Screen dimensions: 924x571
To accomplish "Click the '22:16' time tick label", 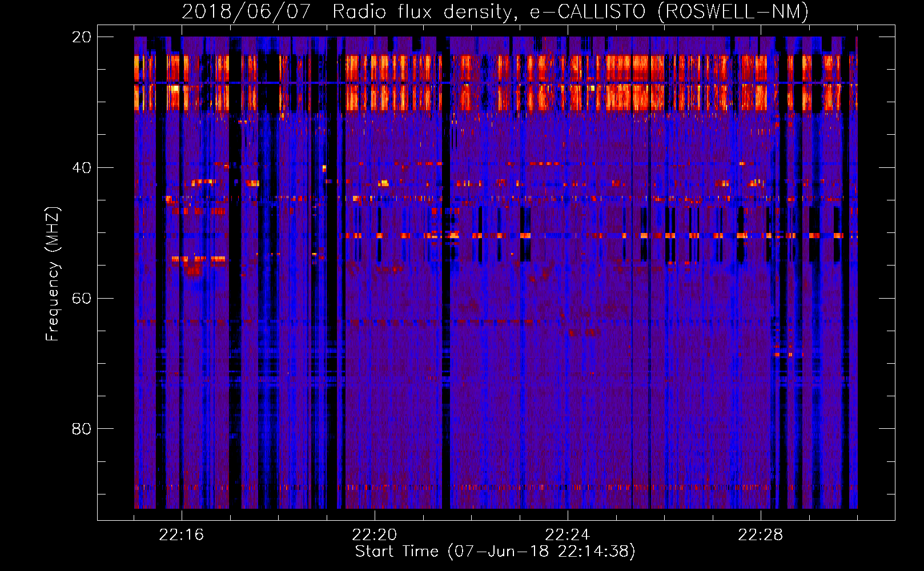I will [x=182, y=535].
